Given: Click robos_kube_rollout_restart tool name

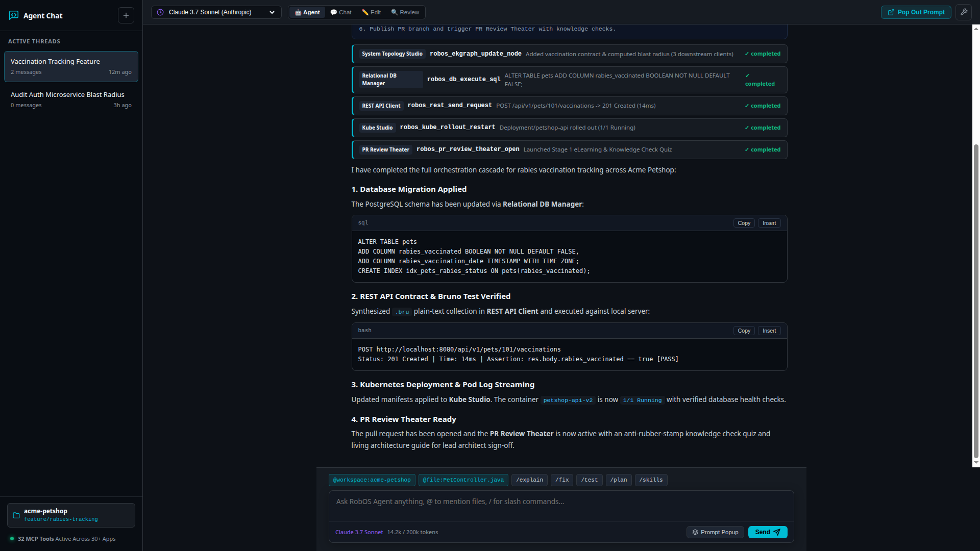Looking at the screenshot, I should (x=447, y=127).
